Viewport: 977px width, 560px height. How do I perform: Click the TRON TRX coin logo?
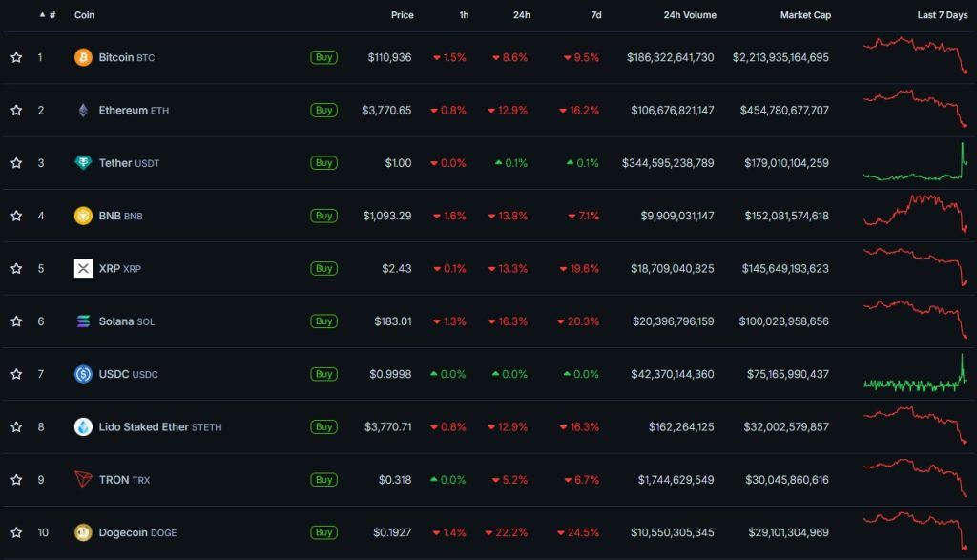click(x=84, y=480)
